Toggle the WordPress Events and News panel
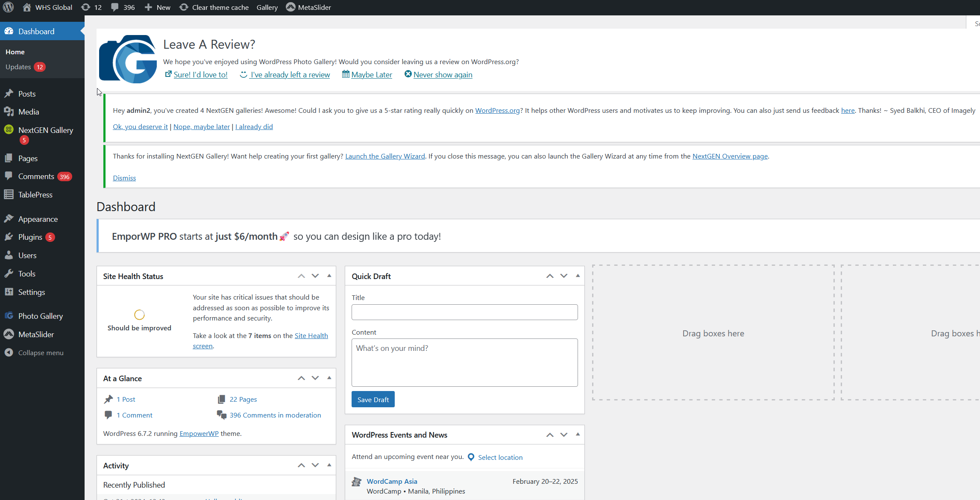Screen dimensions: 980x500 (x=578, y=435)
